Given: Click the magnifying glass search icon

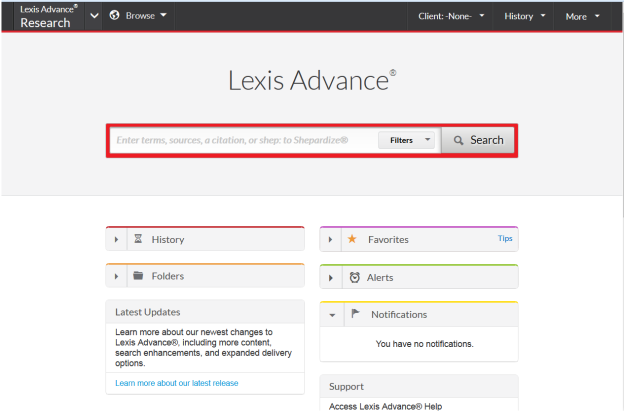Looking at the screenshot, I should [x=458, y=140].
